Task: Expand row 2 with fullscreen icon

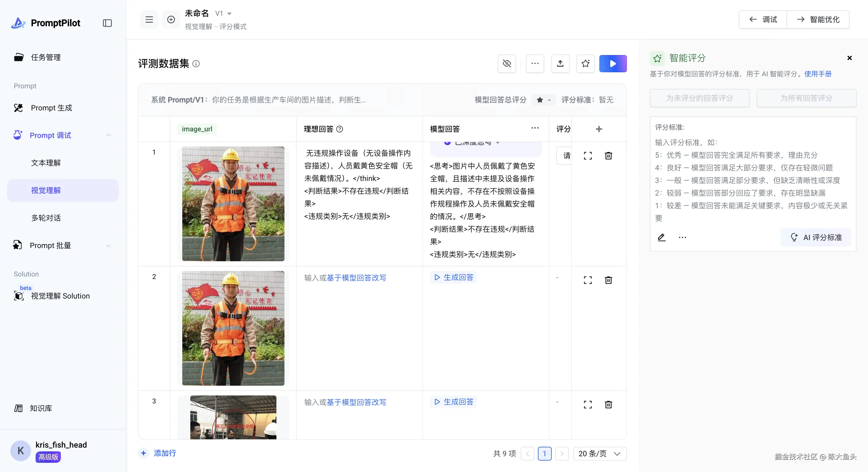Action: pos(588,280)
